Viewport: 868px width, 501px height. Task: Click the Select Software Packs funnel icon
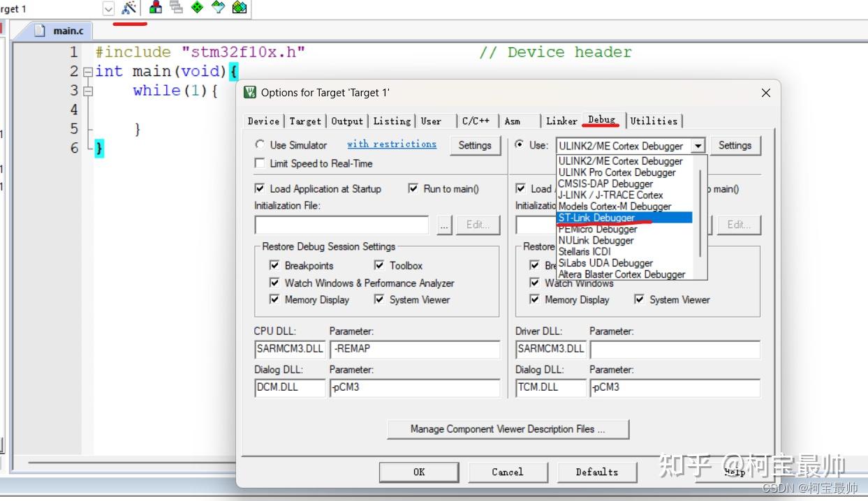tap(219, 9)
